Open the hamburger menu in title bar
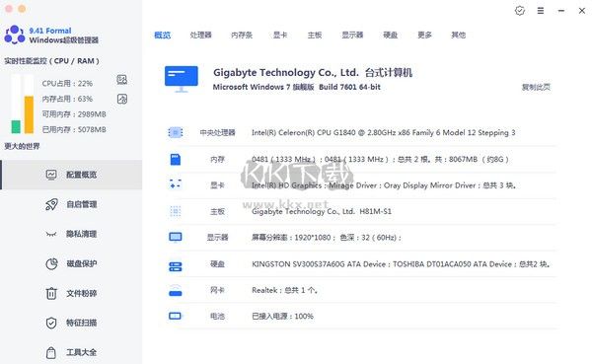 541,11
